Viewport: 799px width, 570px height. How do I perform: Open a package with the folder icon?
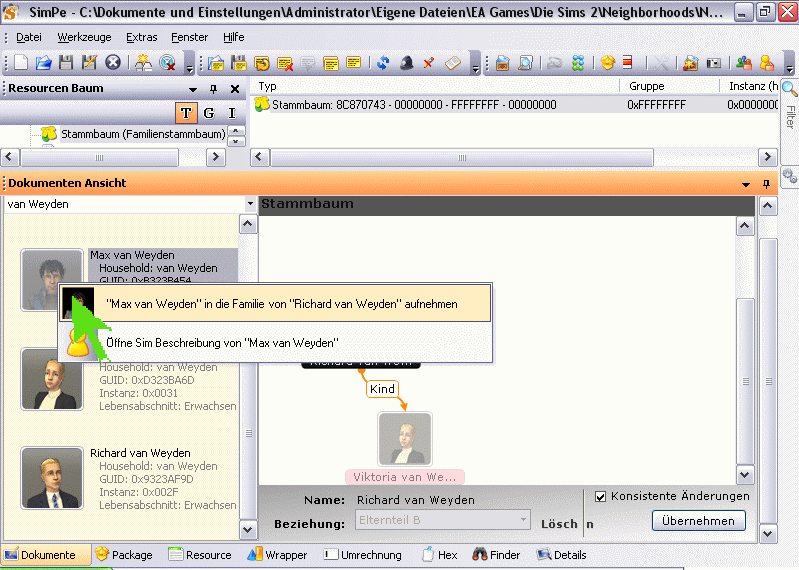click(43, 63)
